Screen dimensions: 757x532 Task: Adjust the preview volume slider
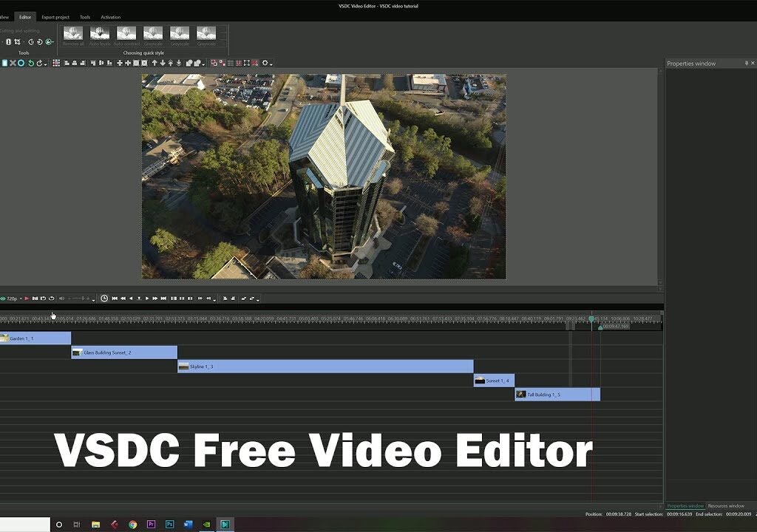80,299
